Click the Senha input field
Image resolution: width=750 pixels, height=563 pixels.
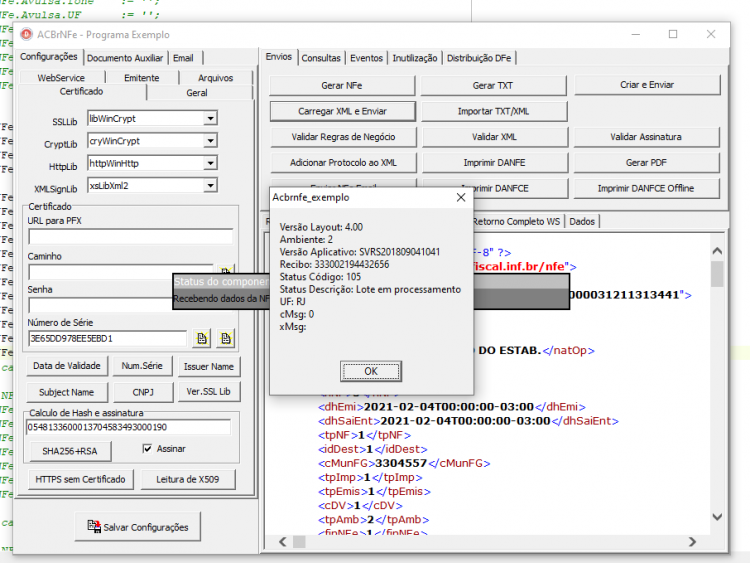click(x=100, y=305)
